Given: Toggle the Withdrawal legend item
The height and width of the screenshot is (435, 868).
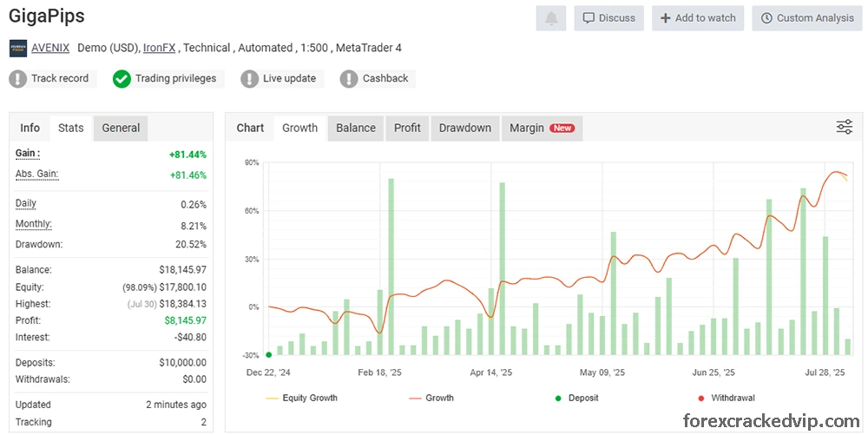Looking at the screenshot, I should tap(727, 398).
